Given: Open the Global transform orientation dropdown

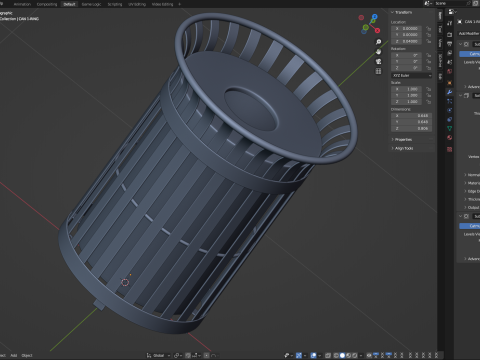Looking at the screenshot, I should tap(158, 355).
